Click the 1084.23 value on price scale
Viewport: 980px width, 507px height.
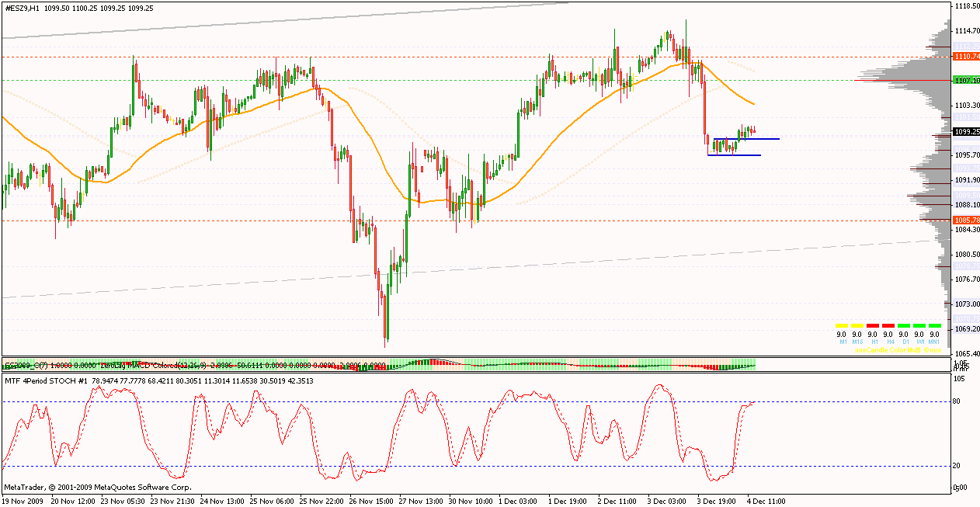[x=966, y=229]
